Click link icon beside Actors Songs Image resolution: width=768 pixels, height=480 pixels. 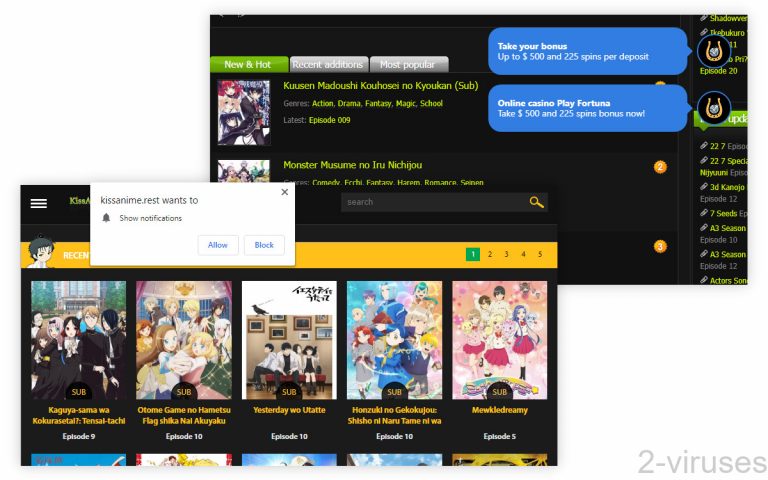pyautogui.click(x=704, y=280)
